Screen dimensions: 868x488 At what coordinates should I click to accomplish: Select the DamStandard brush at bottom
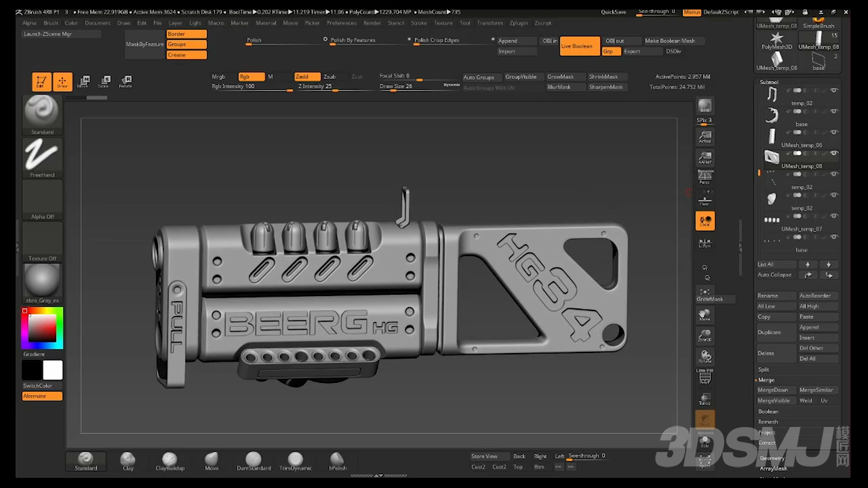[254, 461]
